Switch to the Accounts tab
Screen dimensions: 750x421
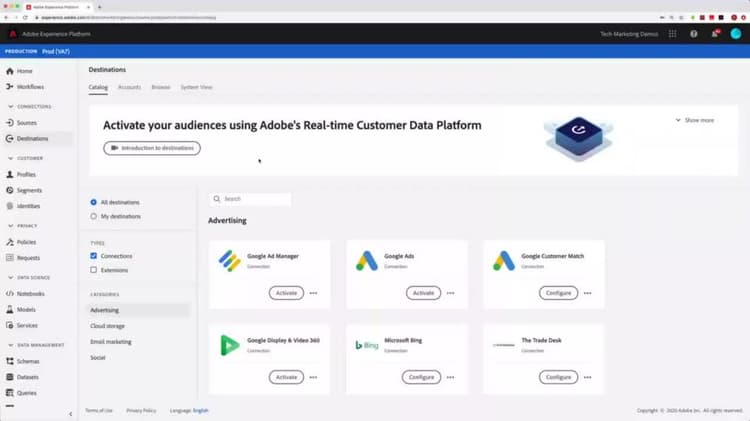coord(129,87)
